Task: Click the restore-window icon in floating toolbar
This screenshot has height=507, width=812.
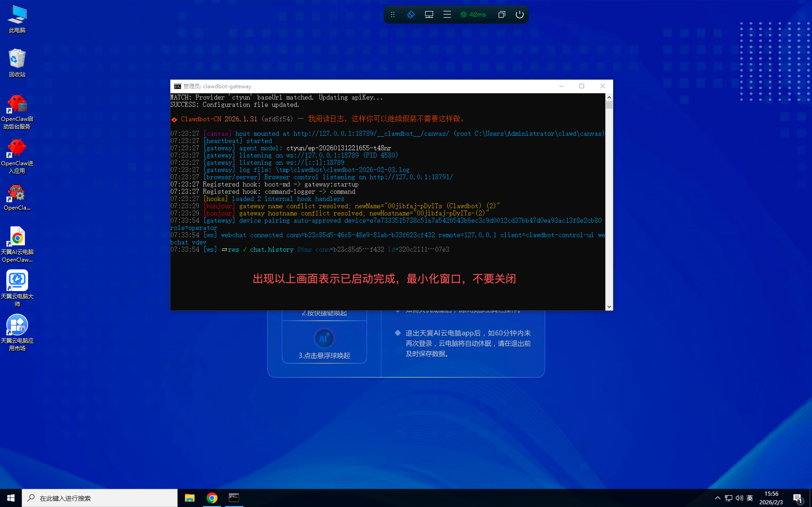Action: [502, 14]
